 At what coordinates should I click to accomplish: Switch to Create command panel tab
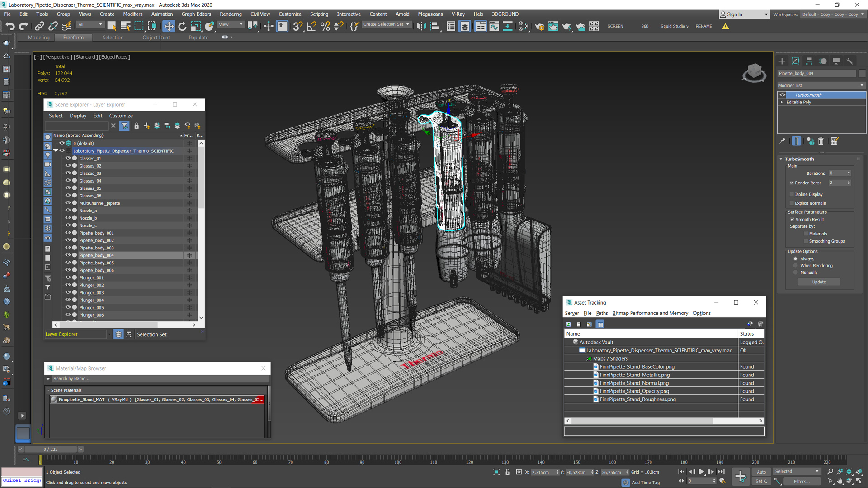coord(782,61)
